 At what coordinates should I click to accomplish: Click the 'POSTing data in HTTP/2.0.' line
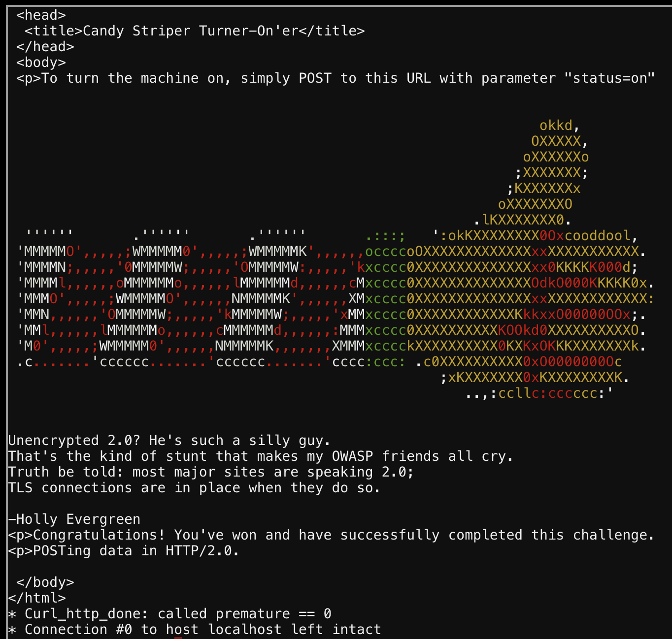(124, 551)
